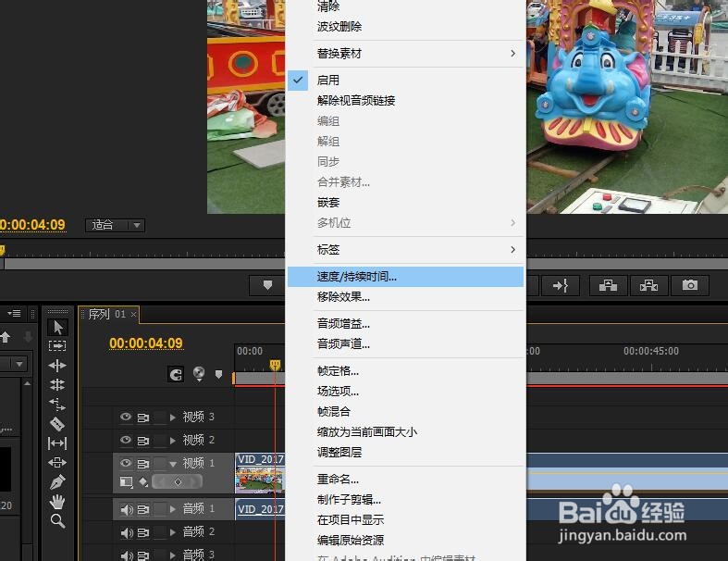This screenshot has height=561, width=728.
Task: Mute Audio 3 track speaker icon
Action: 126,555
